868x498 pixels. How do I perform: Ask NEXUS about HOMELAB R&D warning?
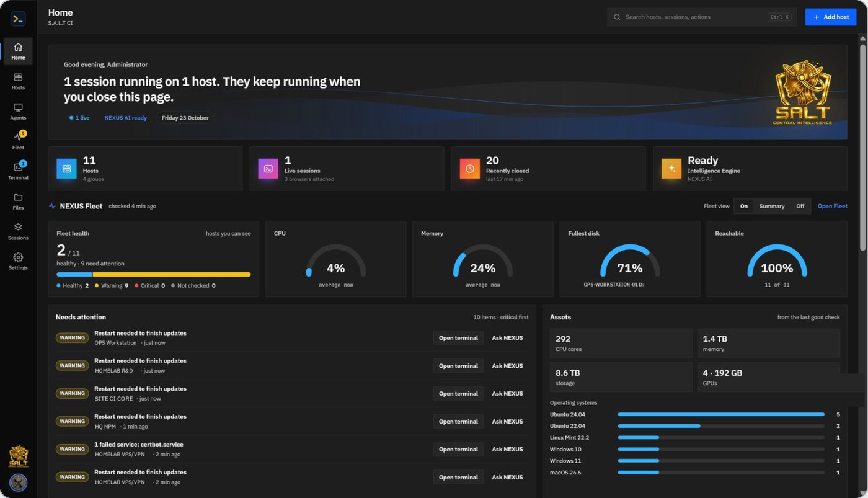[507, 366]
